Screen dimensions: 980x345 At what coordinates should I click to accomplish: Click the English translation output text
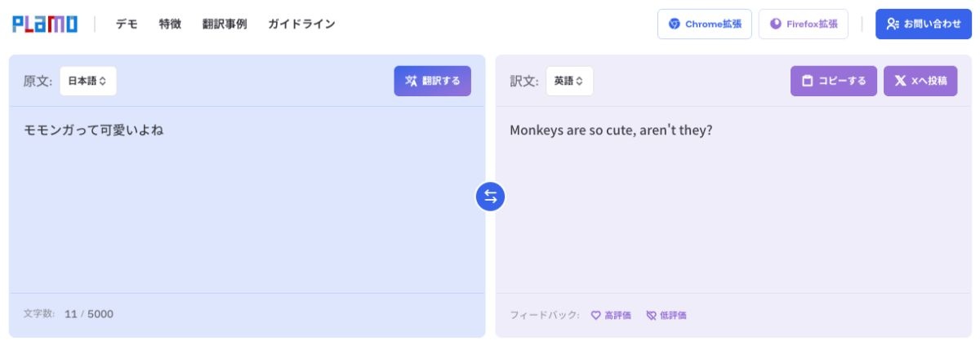[x=611, y=130]
